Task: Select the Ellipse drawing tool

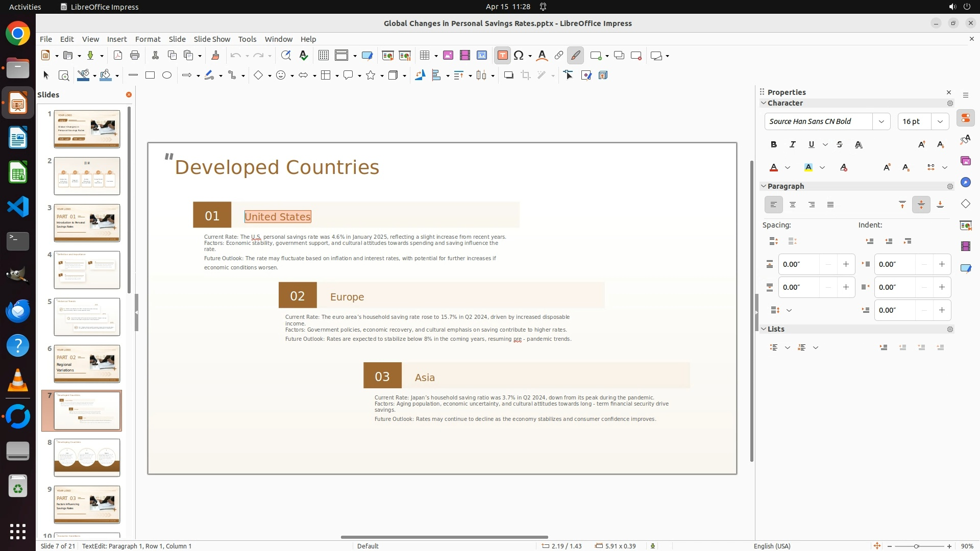Action: click(x=167, y=76)
